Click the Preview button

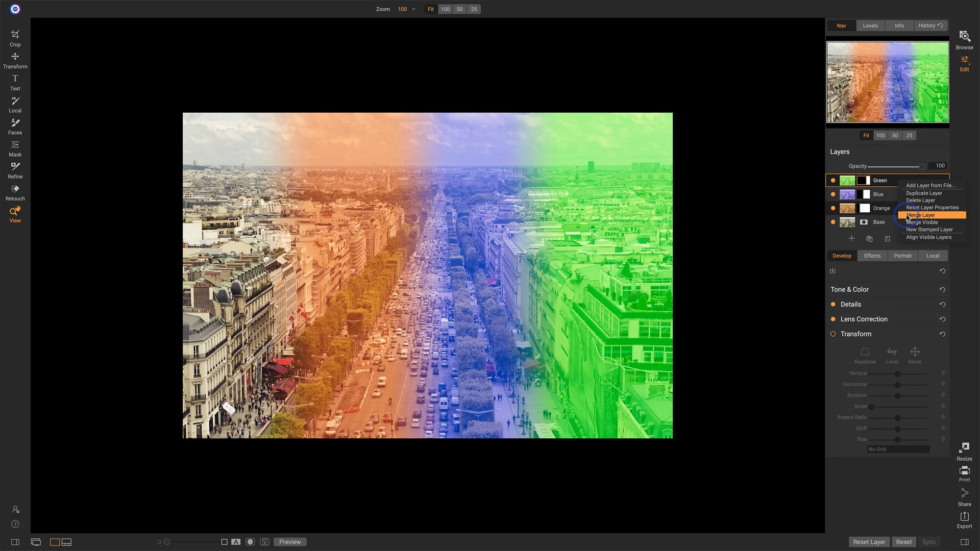[x=290, y=542]
